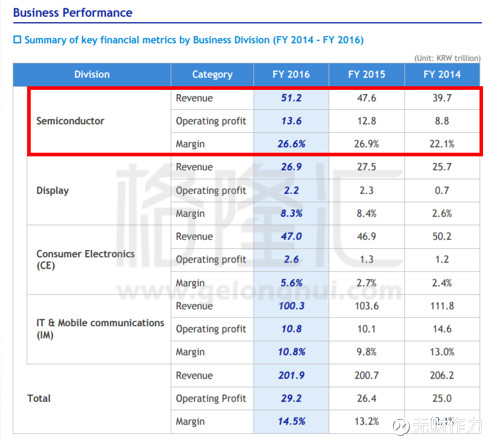This screenshot has height=439, width=491.
Task: Click Display's 'Revenue' category label
Action: [x=194, y=167]
